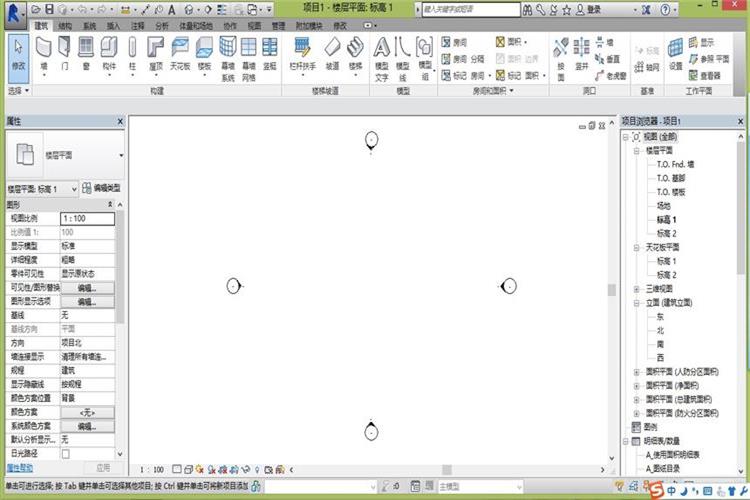
Task: Click the 修改 (Modify) arrow tool
Action: pos(18,56)
